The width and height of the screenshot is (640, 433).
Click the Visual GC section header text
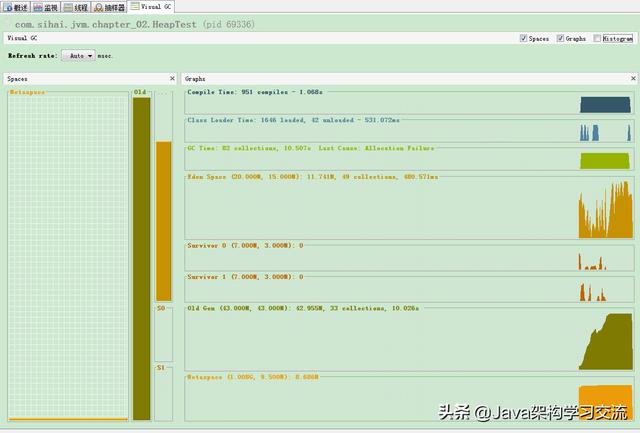[22, 38]
